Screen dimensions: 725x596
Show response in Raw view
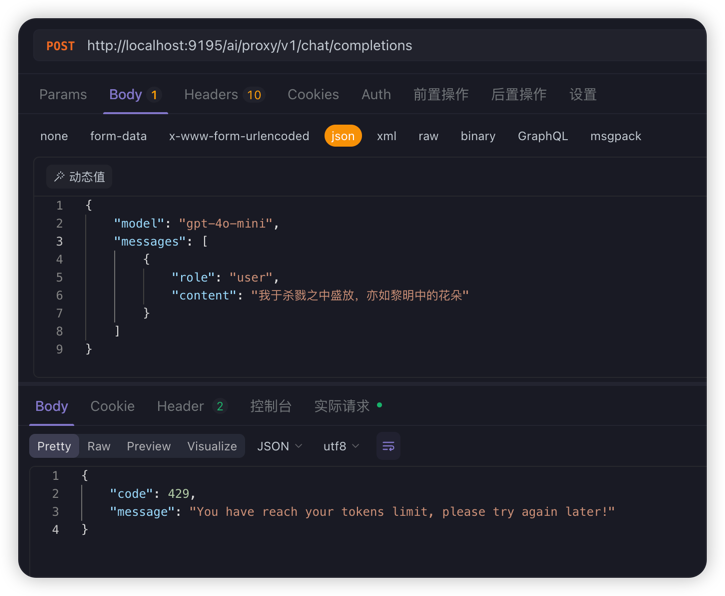tap(99, 446)
